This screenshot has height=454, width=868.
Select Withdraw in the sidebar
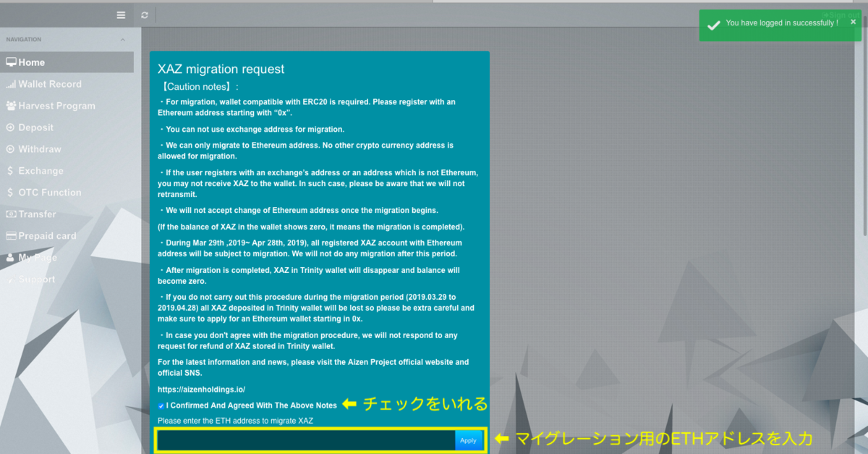(x=67, y=149)
